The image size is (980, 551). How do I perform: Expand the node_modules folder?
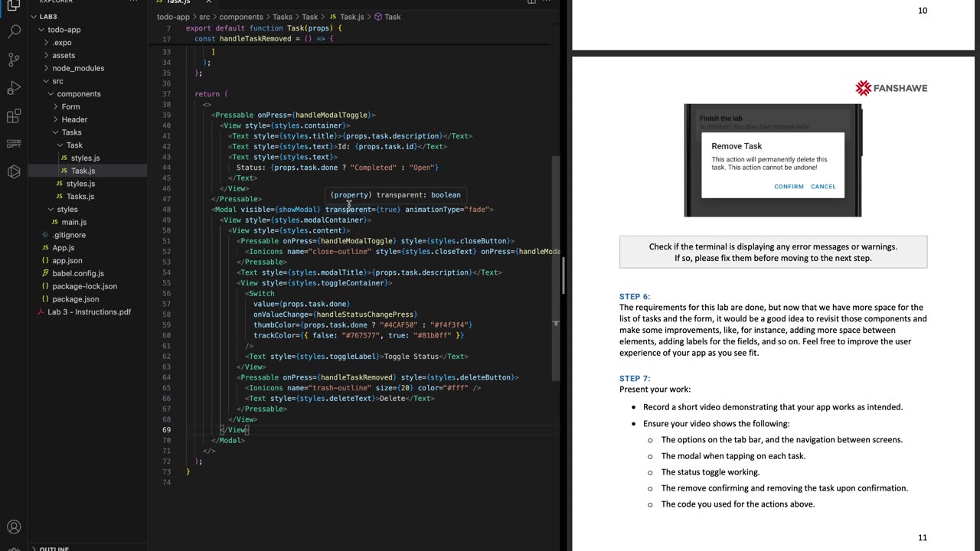(x=46, y=68)
